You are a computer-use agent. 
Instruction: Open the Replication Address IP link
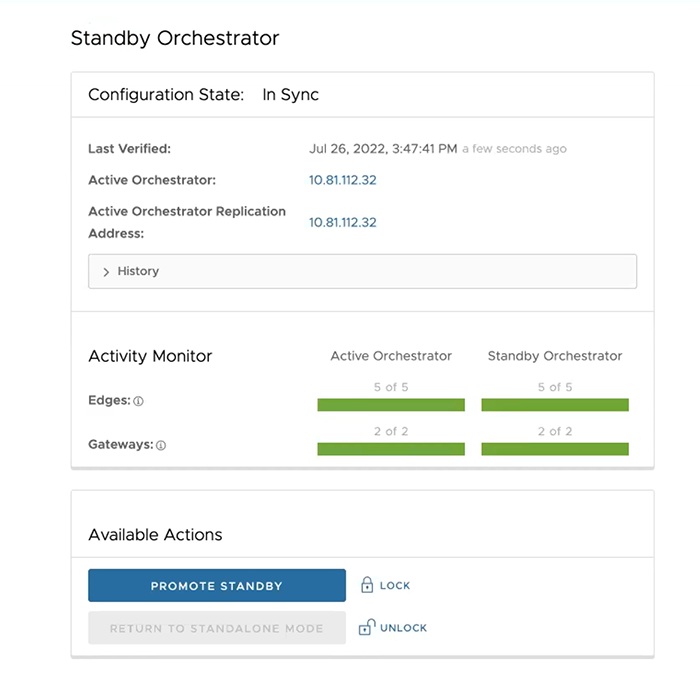342,222
